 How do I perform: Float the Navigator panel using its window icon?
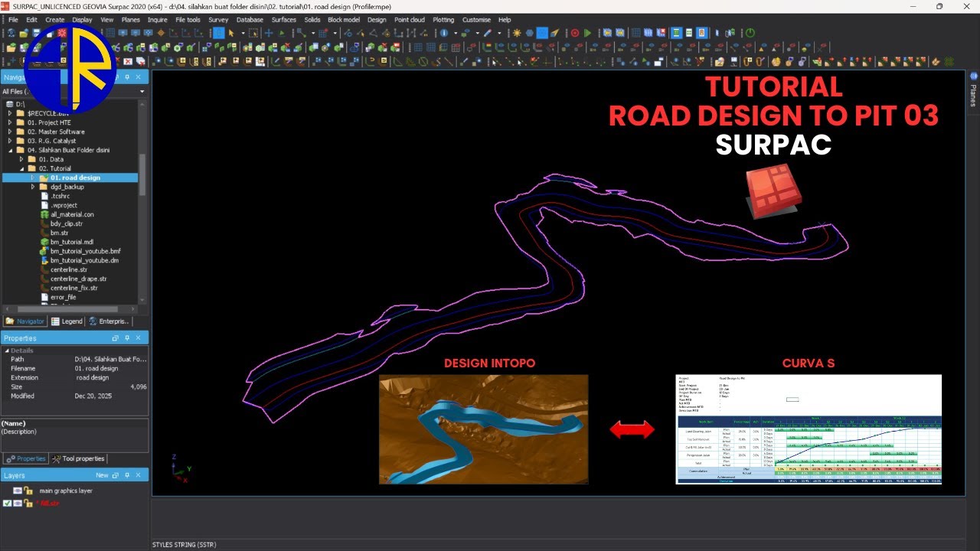tap(116, 77)
